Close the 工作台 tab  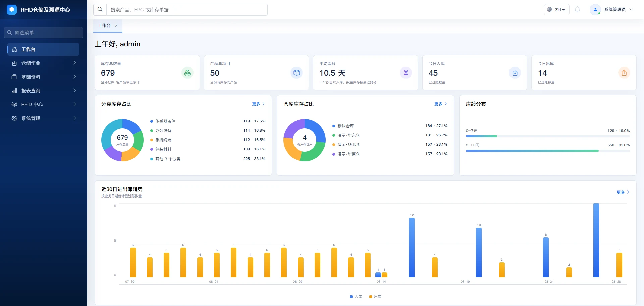(x=116, y=26)
